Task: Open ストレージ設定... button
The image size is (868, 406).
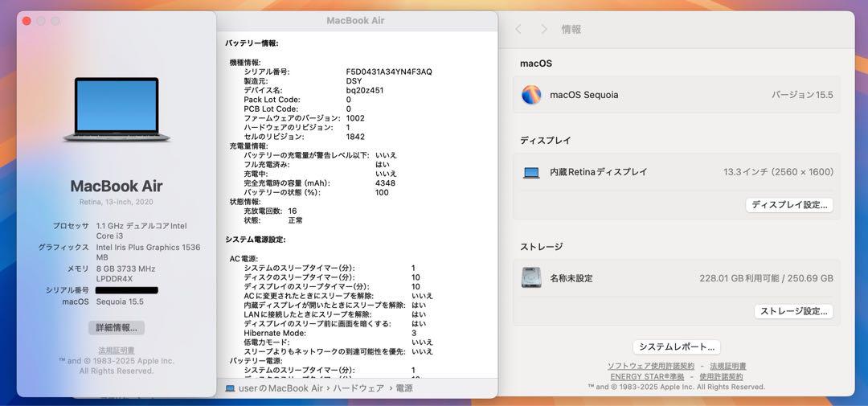Action: coord(793,311)
